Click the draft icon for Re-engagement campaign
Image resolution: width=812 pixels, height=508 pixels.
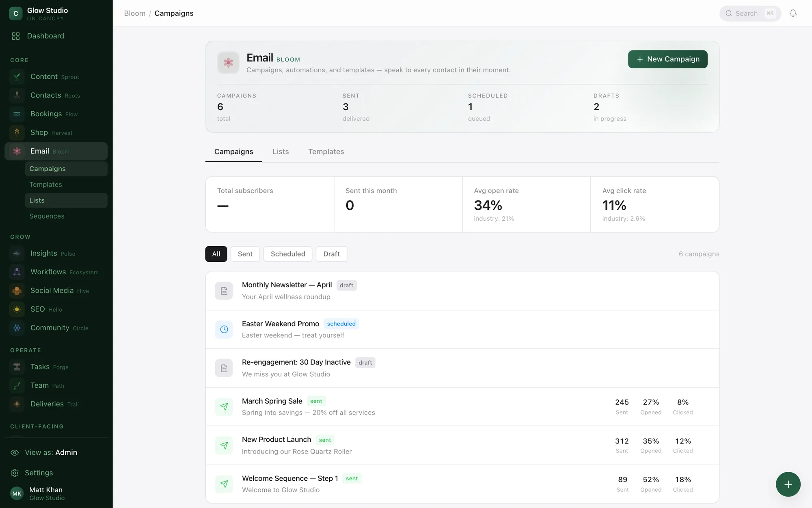click(x=224, y=368)
